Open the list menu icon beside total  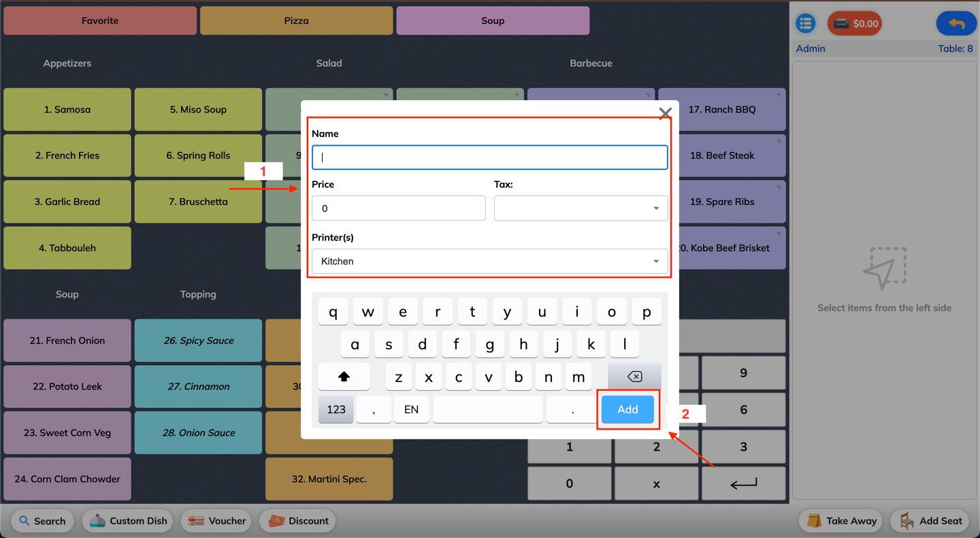click(806, 23)
